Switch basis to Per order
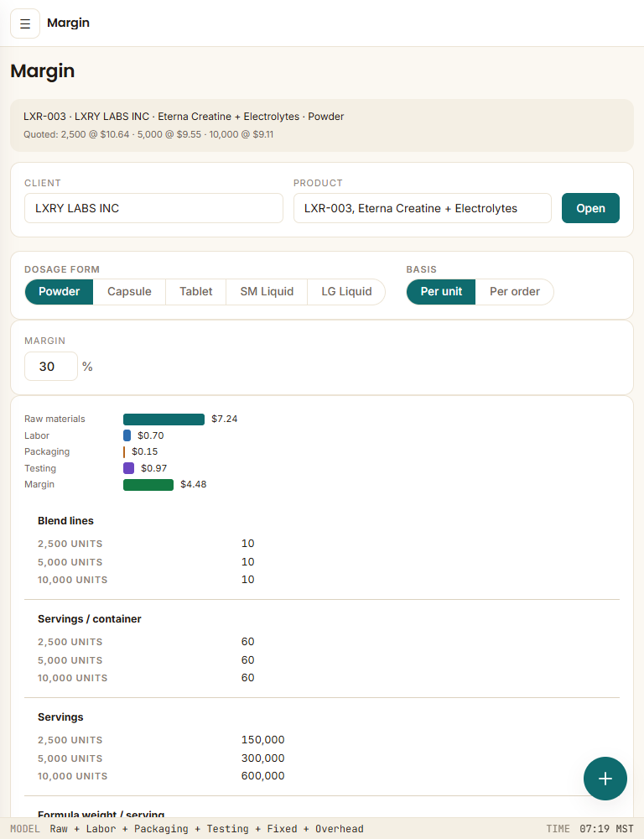The width and height of the screenshot is (644, 839). 515,292
